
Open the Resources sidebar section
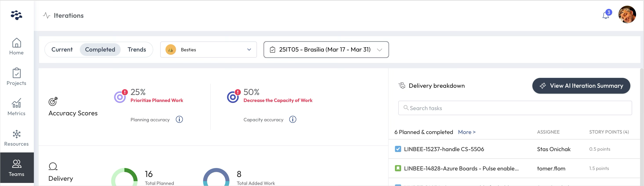pyautogui.click(x=16, y=138)
